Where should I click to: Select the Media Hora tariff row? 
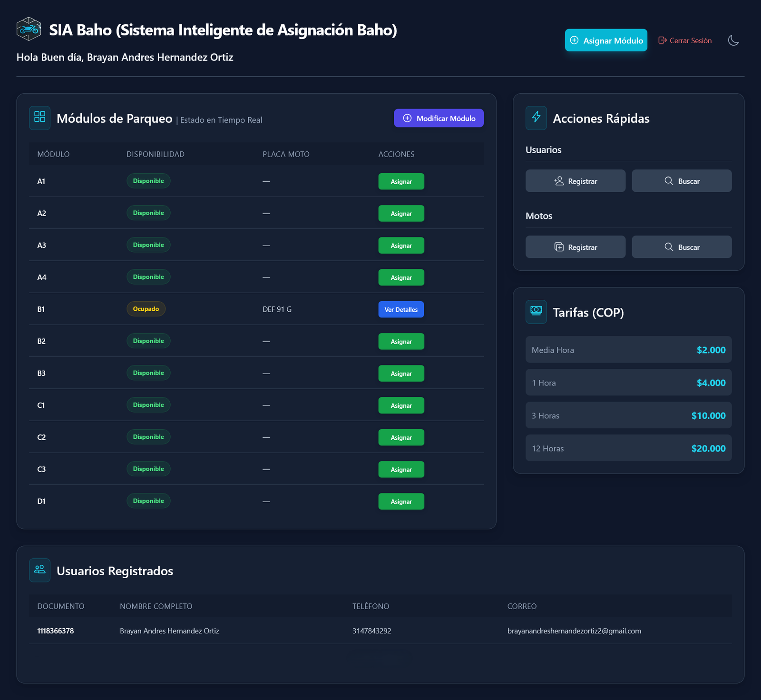point(628,350)
